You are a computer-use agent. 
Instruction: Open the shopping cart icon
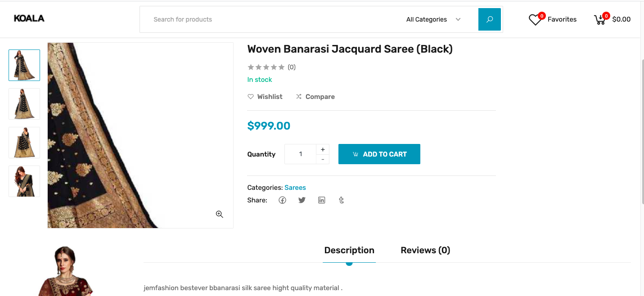pos(600,20)
